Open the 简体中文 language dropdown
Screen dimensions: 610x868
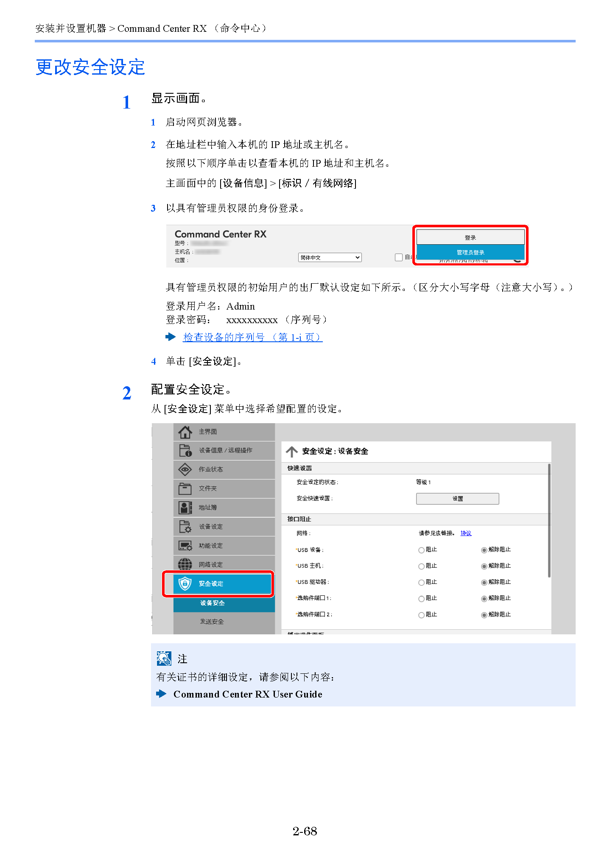[330, 257]
